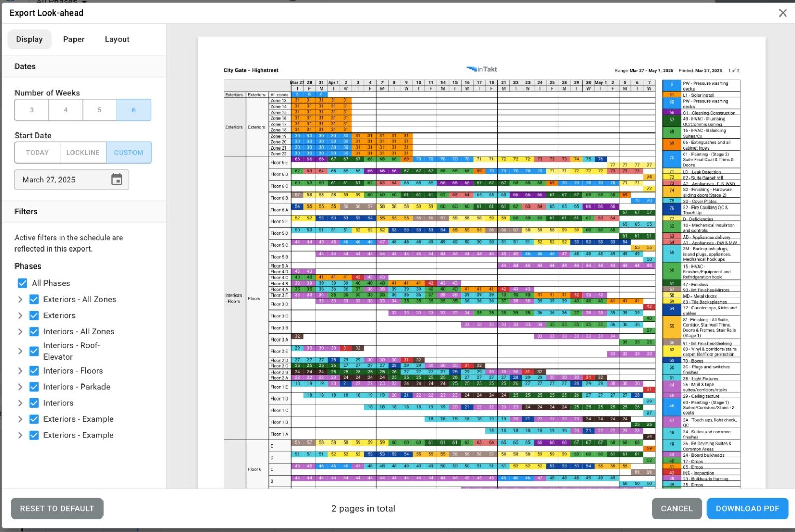795x532 pixels.
Task: Expand the first Exteriors - Example entry
Action: 20,419
